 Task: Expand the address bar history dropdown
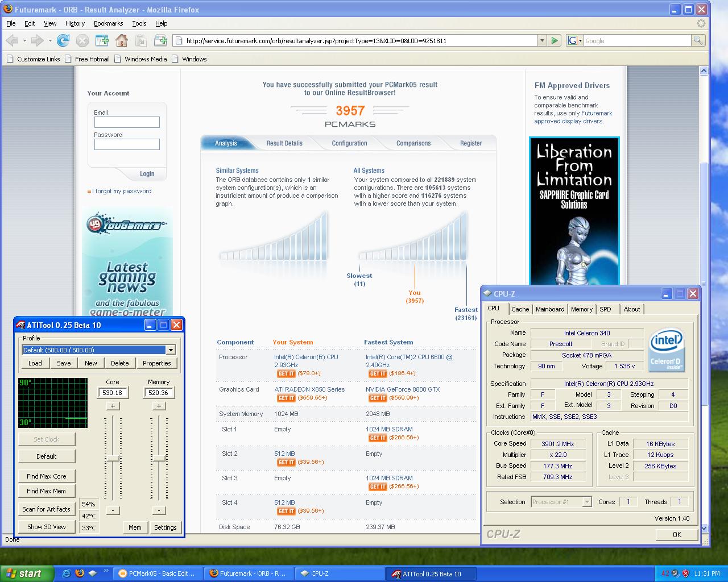click(541, 40)
